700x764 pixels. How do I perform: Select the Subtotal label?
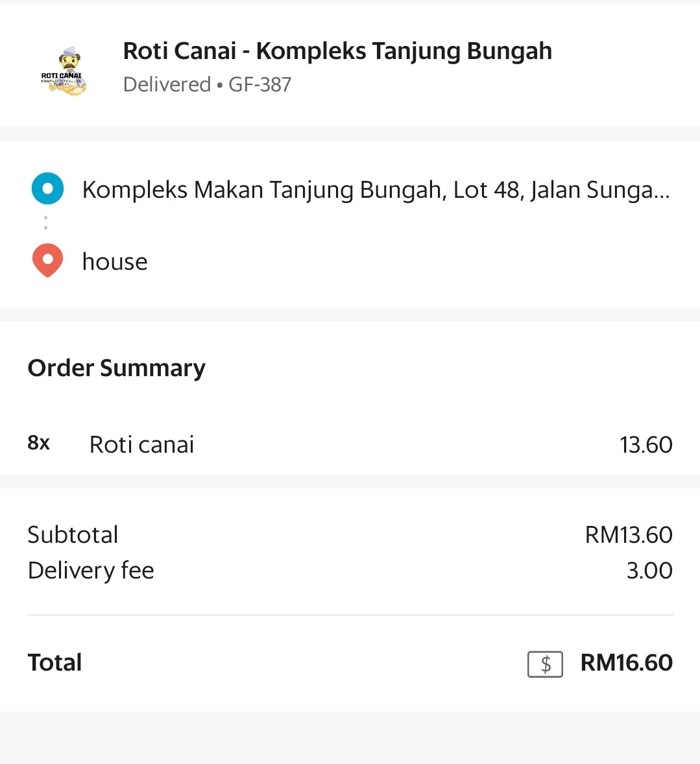pyautogui.click(x=73, y=534)
